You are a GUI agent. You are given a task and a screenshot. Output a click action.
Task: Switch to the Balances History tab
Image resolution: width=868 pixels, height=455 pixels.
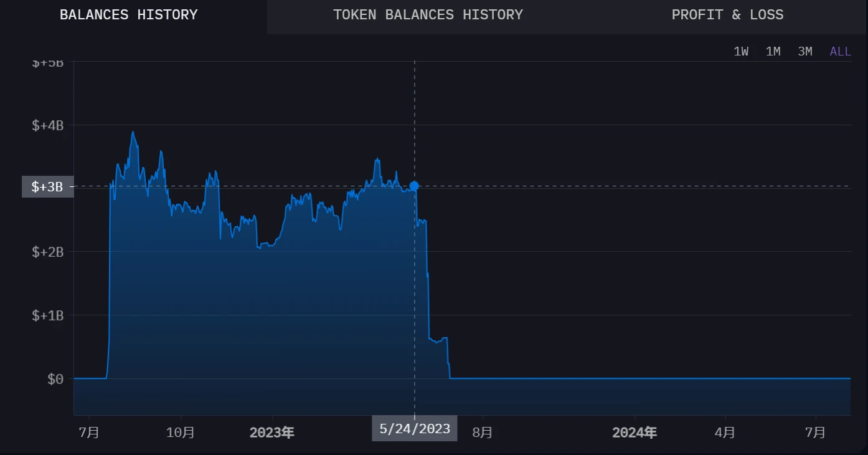[128, 15]
